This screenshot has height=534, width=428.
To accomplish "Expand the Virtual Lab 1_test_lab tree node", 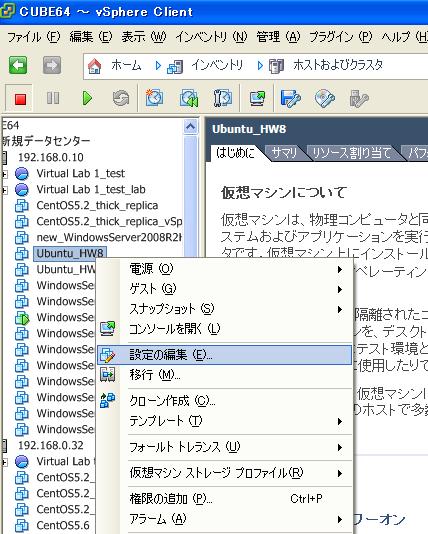I will pyautogui.click(x=4, y=190).
